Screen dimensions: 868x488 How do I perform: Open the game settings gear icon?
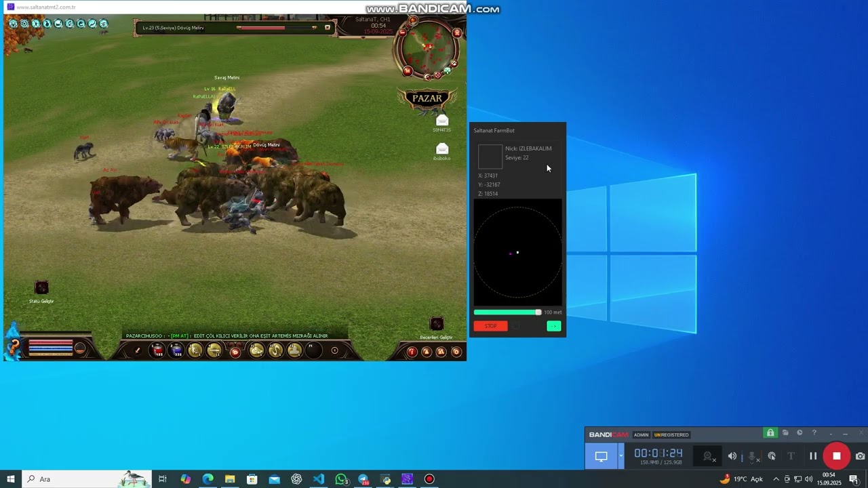pos(456,352)
